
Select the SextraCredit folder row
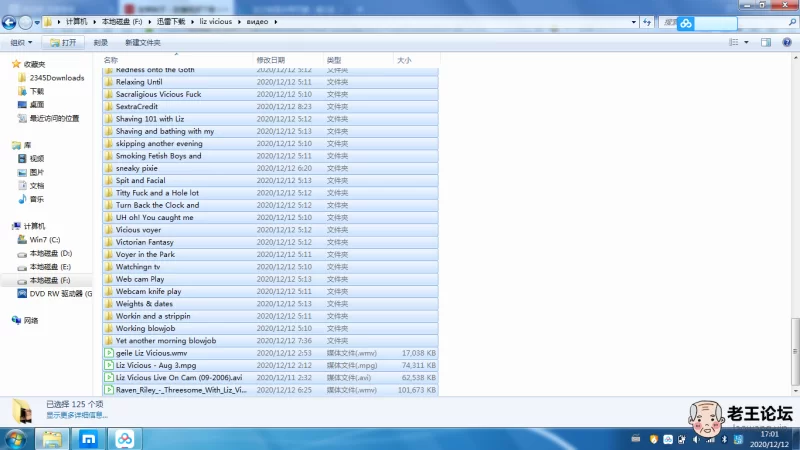tap(270, 107)
